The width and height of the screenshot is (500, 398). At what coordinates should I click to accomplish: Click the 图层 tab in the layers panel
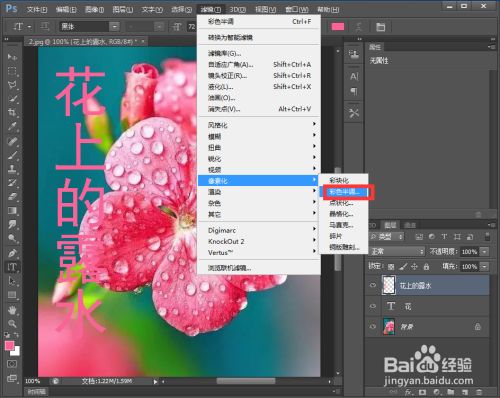tap(390, 225)
